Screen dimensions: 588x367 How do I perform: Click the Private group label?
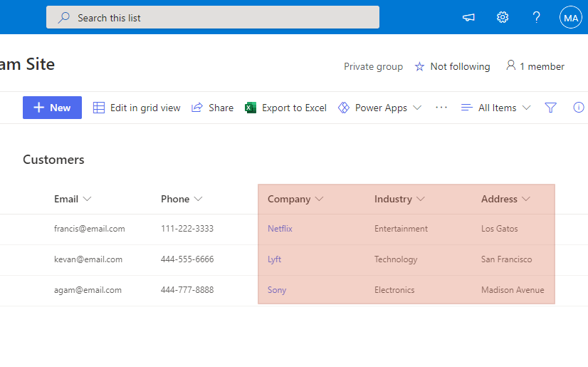pyautogui.click(x=373, y=67)
